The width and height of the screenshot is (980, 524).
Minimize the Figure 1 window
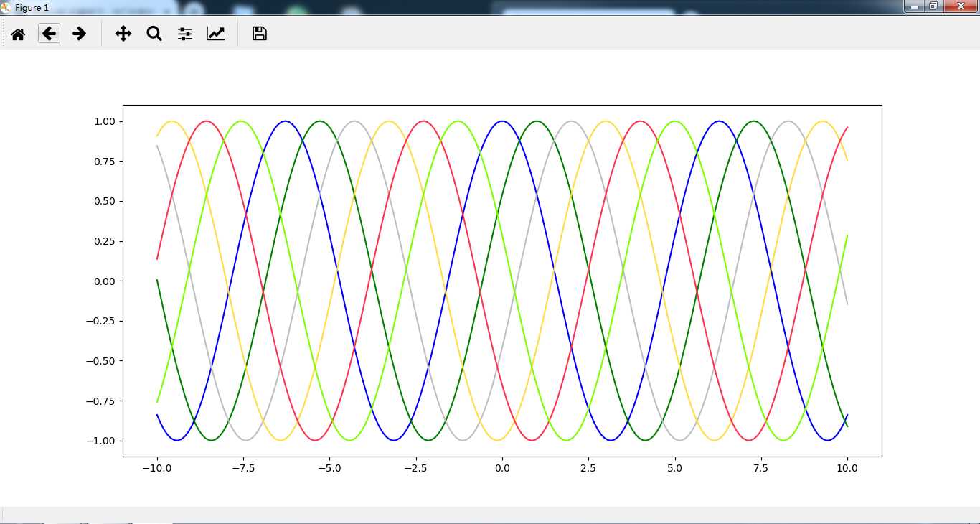tap(915, 6)
